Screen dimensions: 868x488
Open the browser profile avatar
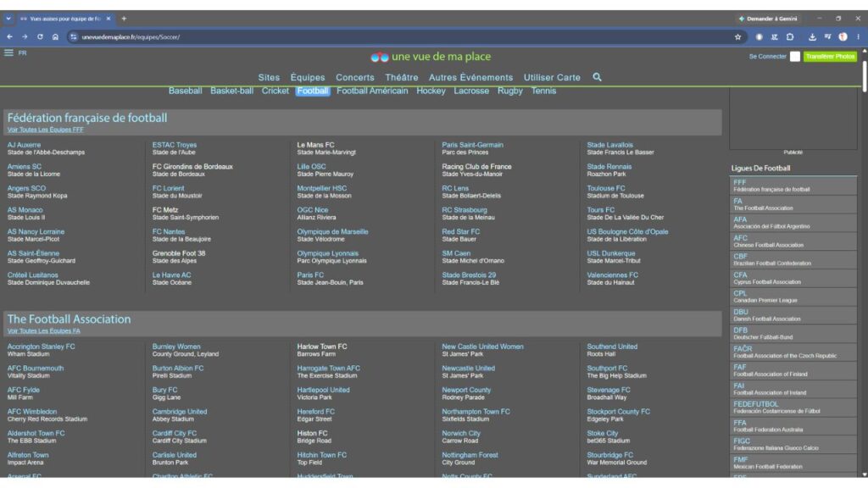(x=843, y=37)
